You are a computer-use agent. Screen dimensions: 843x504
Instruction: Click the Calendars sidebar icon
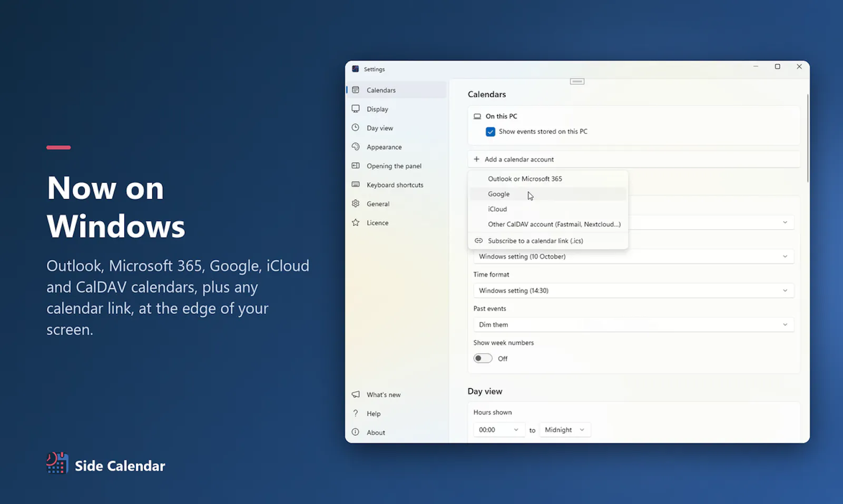(x=356, y=90)
